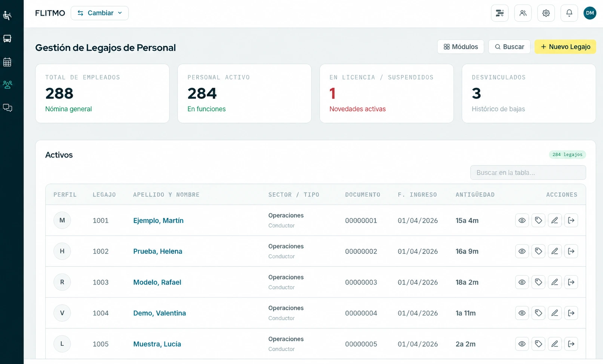Open the DM user avatar
This screenshot has height=364, width=603.
point(590,13)
